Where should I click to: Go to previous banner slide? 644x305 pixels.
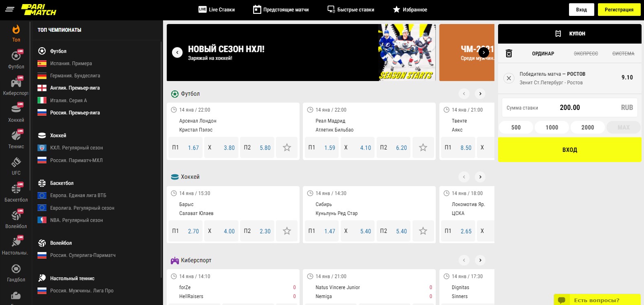click(177, 53)
